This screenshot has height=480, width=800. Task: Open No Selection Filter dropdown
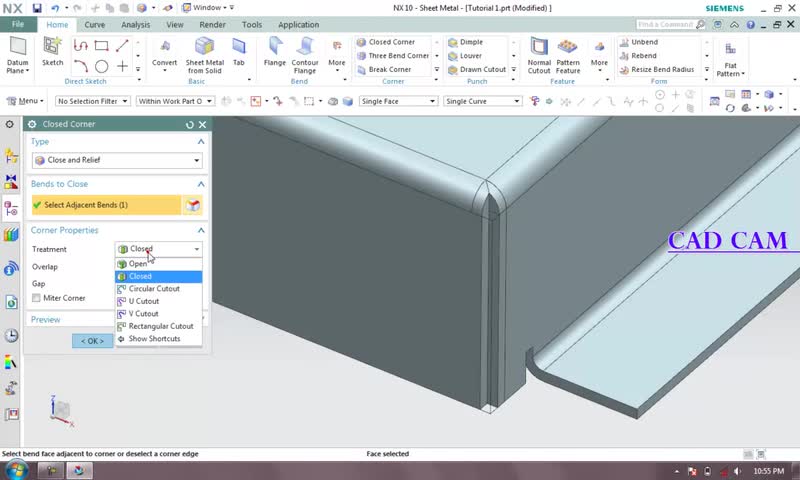click(x=92, y=101)
